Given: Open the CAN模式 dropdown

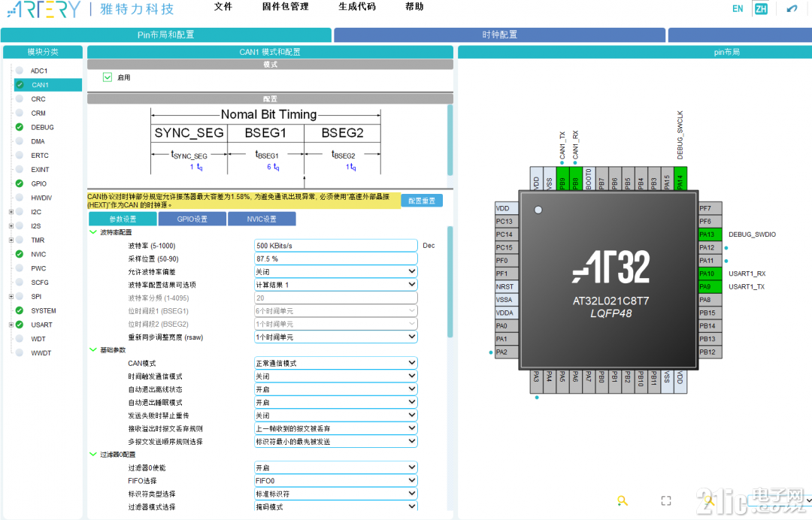Looking at the screenshot, I should tap(335, 363).
